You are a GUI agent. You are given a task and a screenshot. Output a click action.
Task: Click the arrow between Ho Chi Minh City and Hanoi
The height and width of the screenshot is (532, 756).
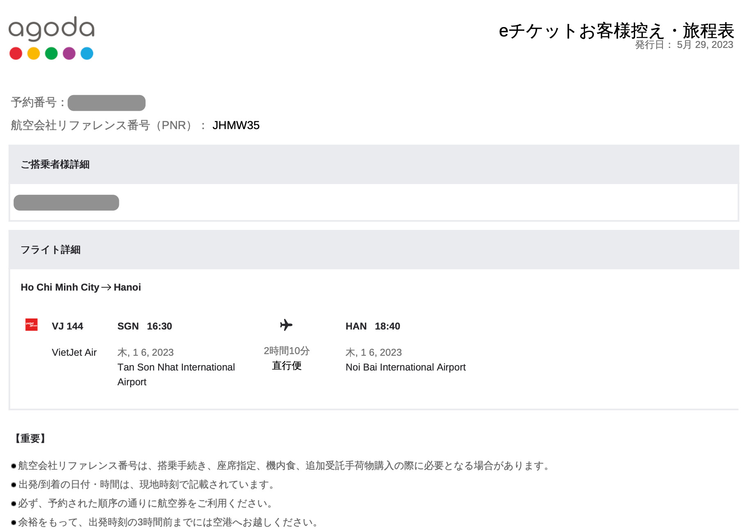(106, 287)
